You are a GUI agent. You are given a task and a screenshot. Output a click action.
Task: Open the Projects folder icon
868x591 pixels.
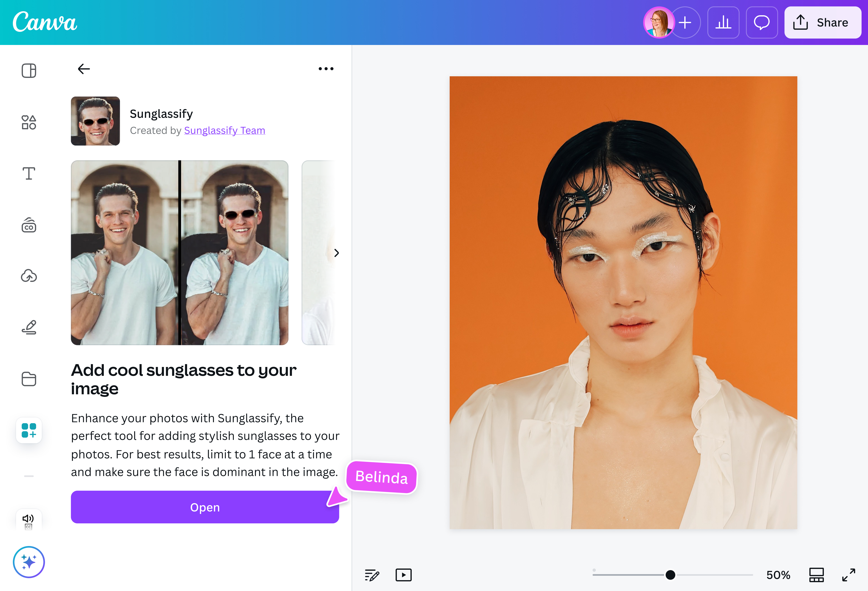coord(29,379)
